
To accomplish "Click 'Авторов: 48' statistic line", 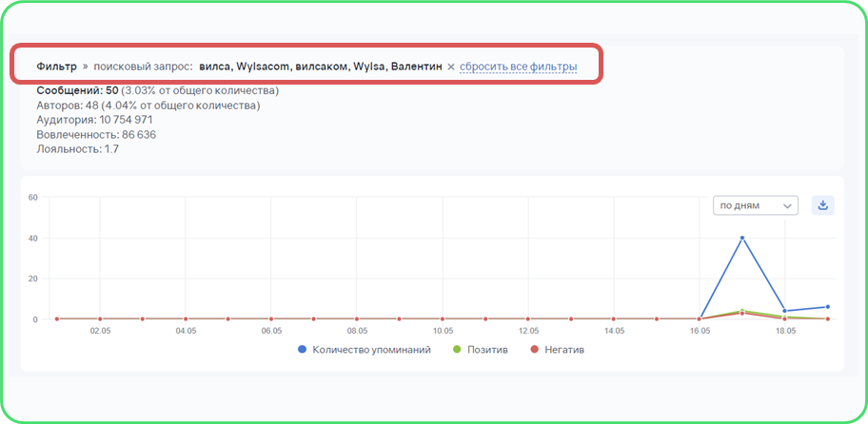I will click(x=148, y=105).
